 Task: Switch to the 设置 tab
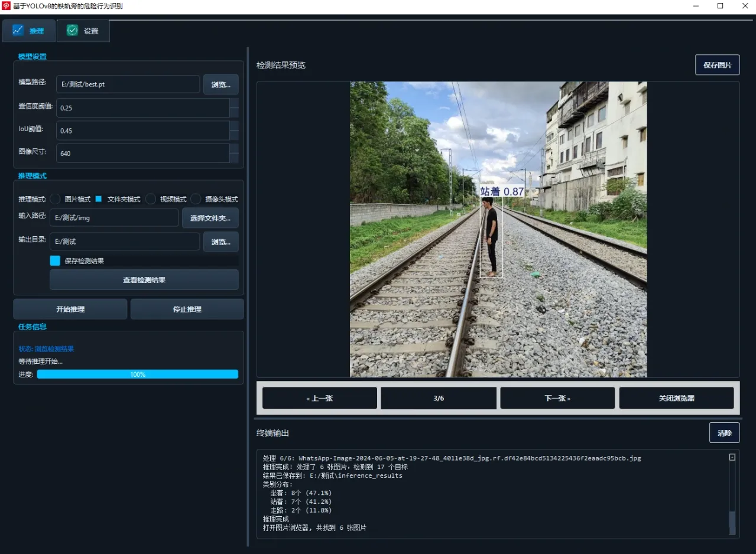(x=83, y=31)
